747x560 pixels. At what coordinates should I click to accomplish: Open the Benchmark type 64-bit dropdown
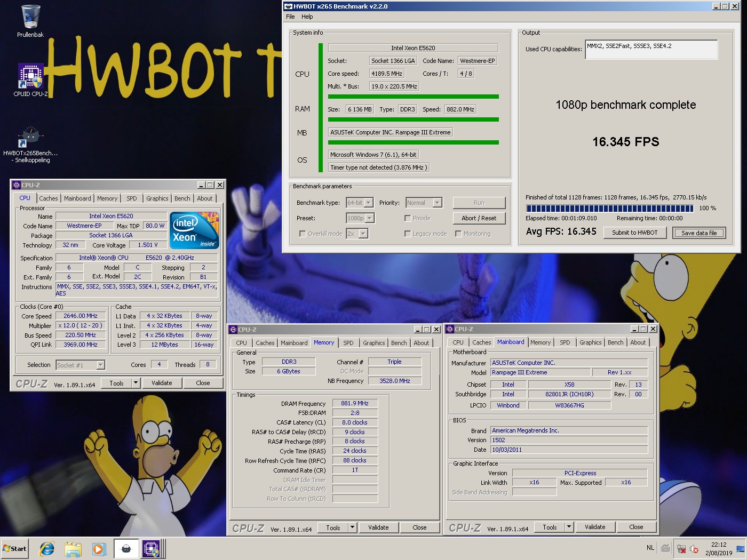pyautogui.click(x=368, y=203)
